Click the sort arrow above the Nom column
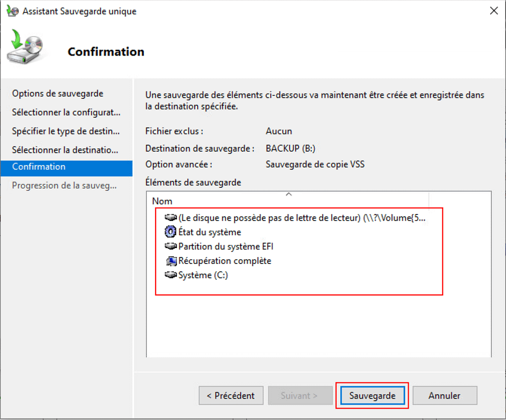Viewport: 506px width, 420px height. pos(289,195)
